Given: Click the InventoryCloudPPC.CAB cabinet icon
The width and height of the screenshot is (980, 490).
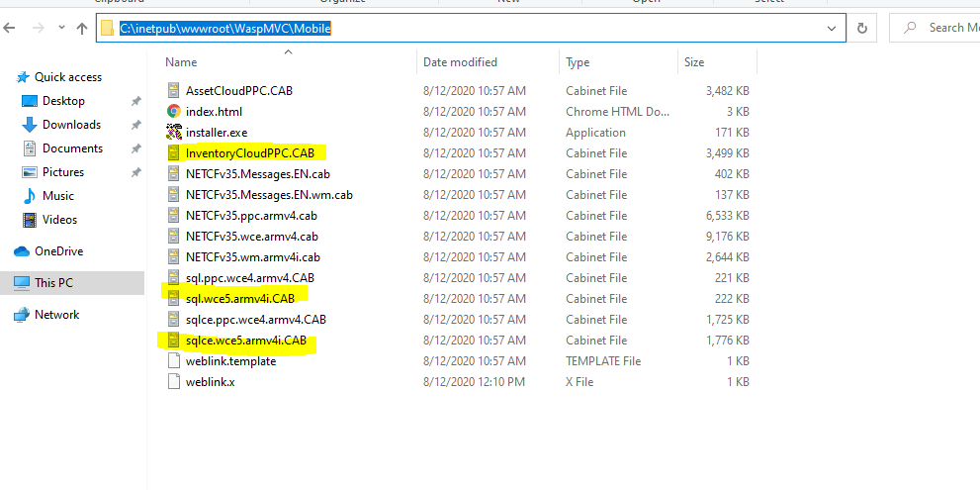Looking at the screenshot, I should coord(174,153).
